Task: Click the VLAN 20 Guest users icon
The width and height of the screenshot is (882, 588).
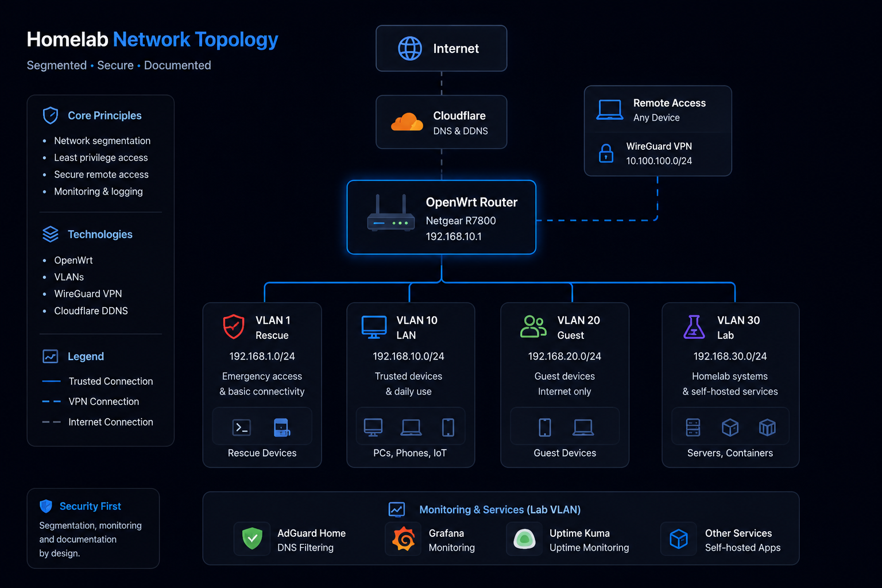Action: pos(533,326)
